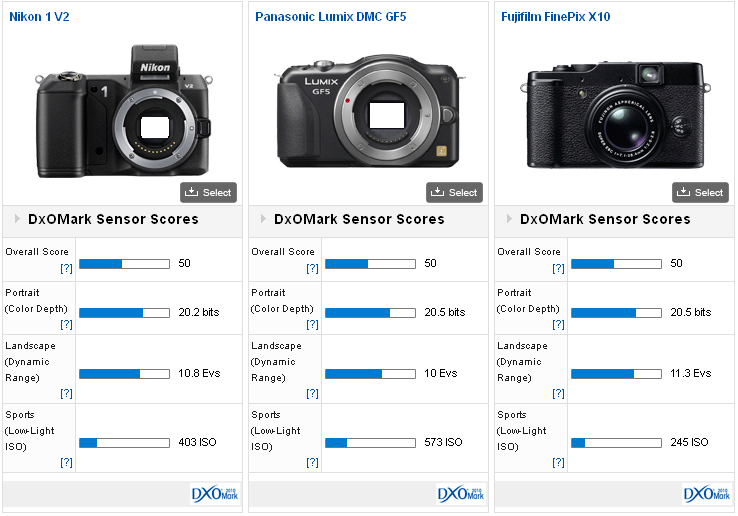Viewport: 738px width, 516px height.
Task: Open the Fujifilm FinePix X10 link
Action: point(555,17)
